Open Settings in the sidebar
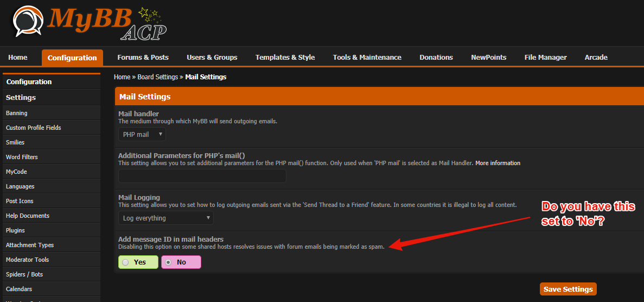Screen dimensions: 644x302 (52, 98)
